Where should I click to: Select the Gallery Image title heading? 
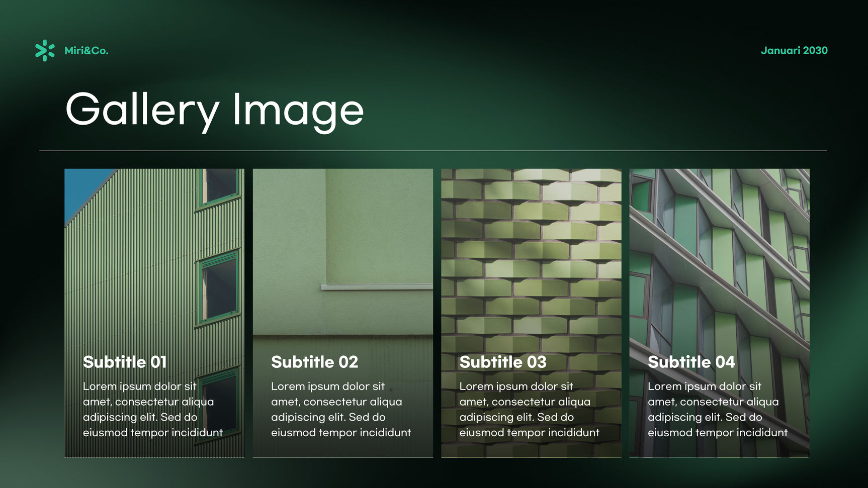[x=215, y=111]
